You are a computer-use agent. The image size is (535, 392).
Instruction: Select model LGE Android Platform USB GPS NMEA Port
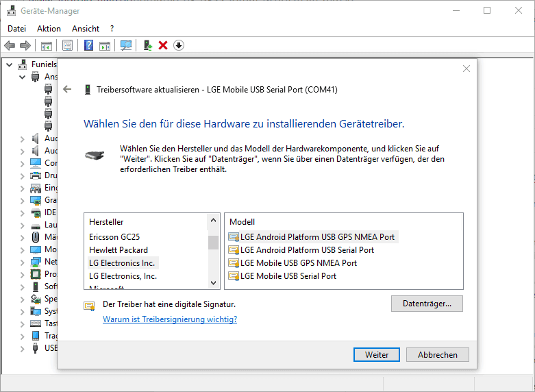313,237
